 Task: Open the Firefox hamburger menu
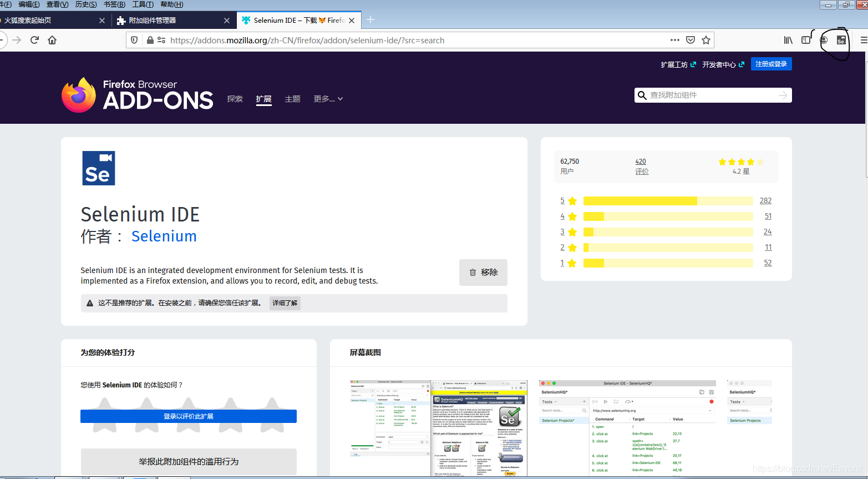pyautogui.click(x=864, y=40)
